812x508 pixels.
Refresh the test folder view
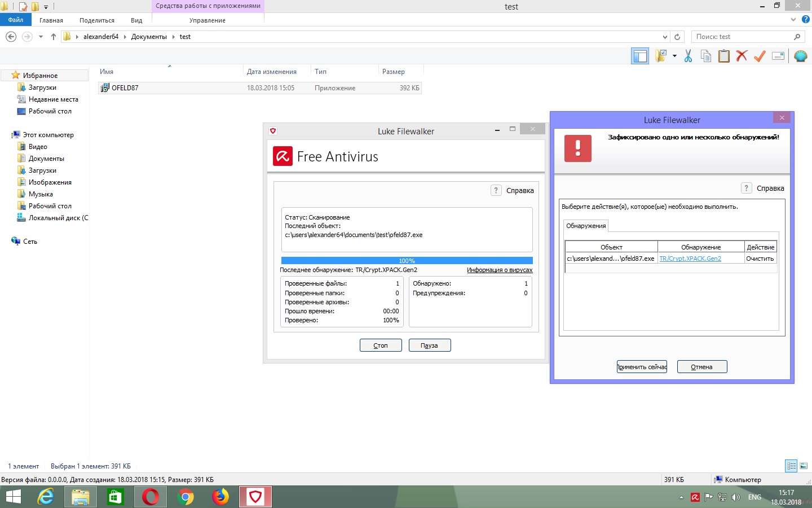(x=677, y=37)
